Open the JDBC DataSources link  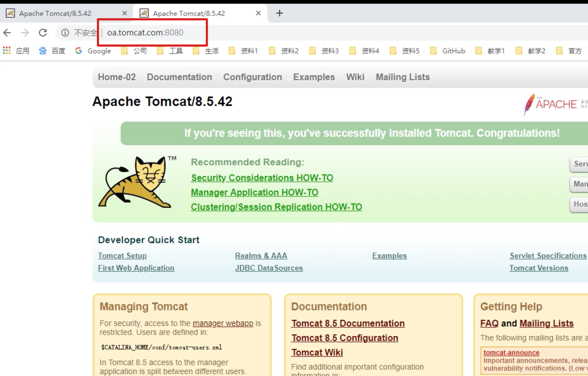[x=269, y=268]
